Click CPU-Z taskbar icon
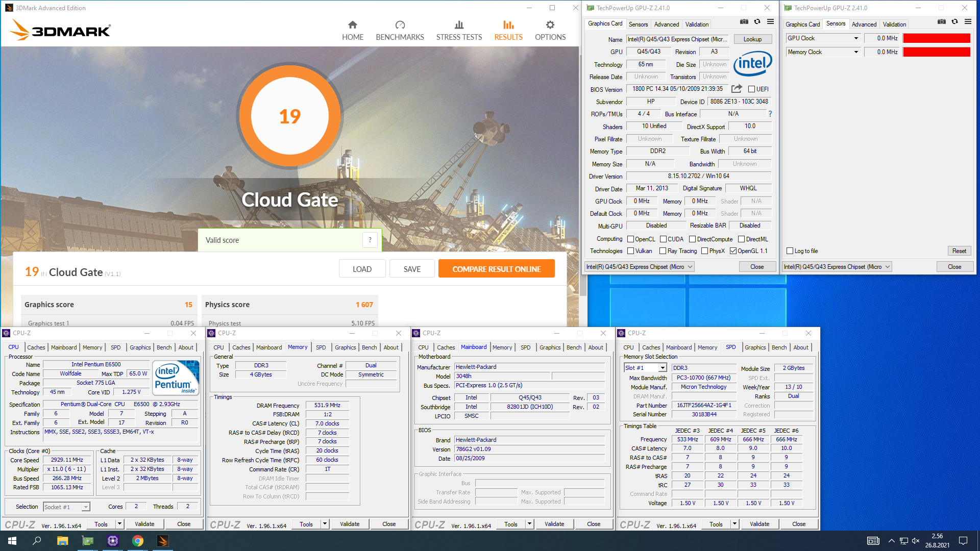The image size is (980, 551). pos(113,541)
